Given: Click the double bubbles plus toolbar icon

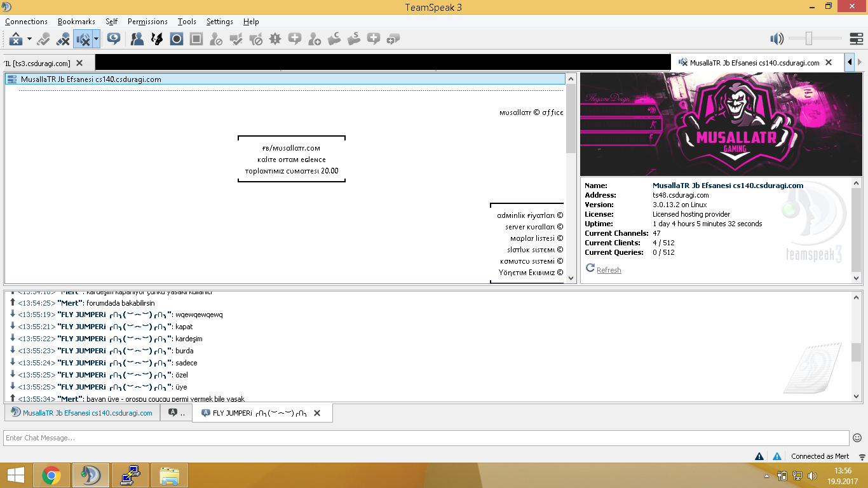Looking at the screenshot, I should pos(393,39).
